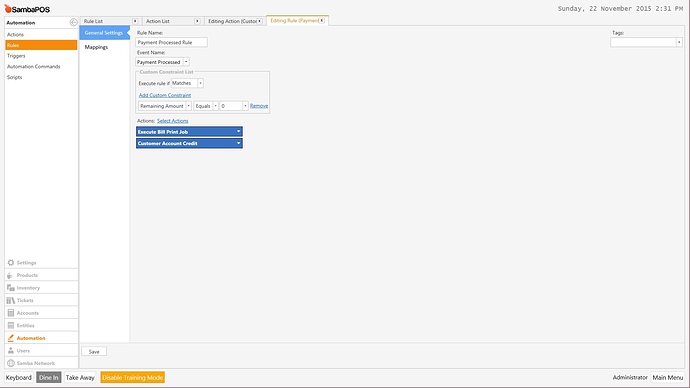This screenshot has width=690, height=388.
Task: Open the Settings section icon
Action: (11, 263)
